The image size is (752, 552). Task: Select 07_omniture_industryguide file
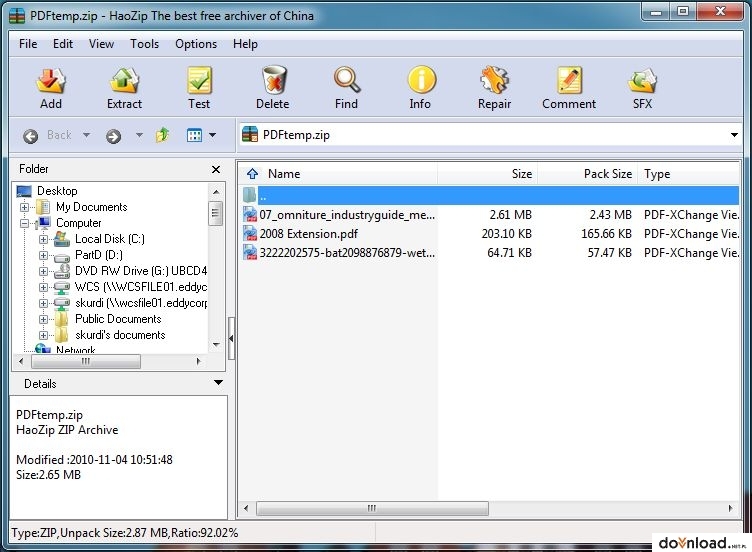(x=347, y=215)
